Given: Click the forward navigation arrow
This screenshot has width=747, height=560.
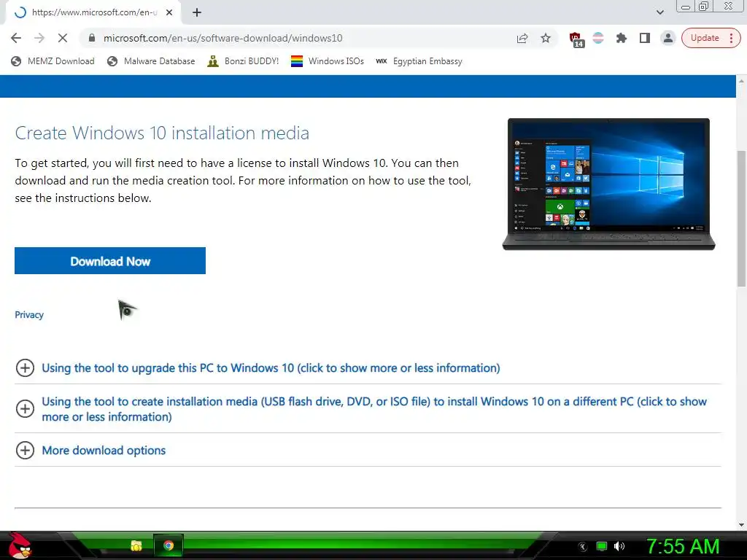Looking at the screenshot, I should (39, 38).
